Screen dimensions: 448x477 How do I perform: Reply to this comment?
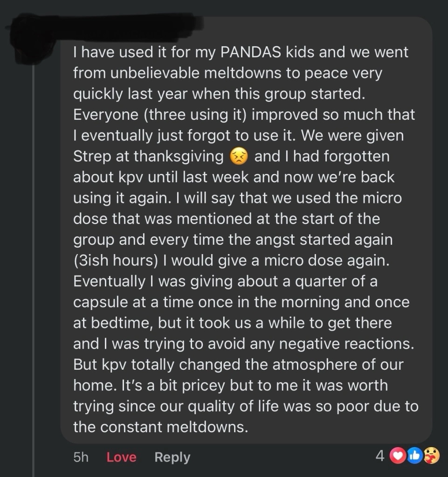pos(172,457)
